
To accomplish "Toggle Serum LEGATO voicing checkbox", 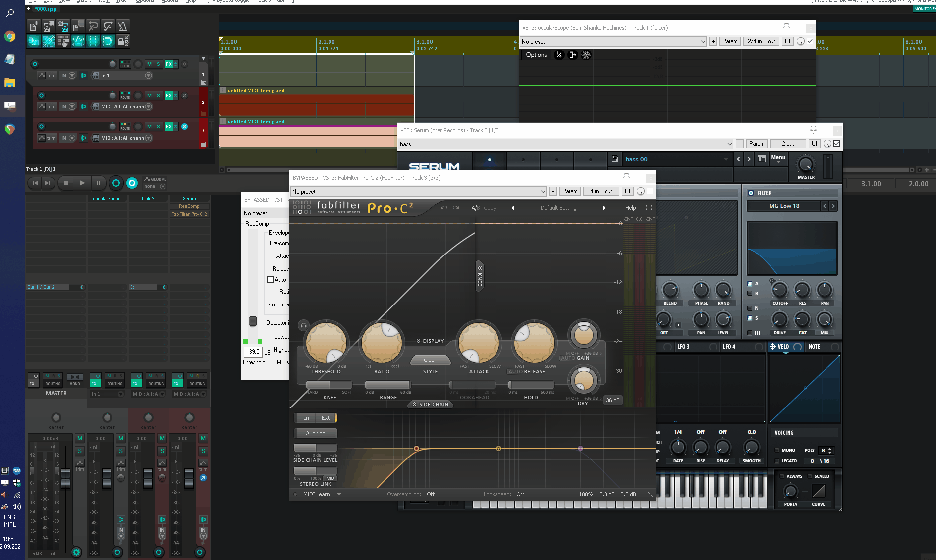I will (x=777, y=461).
